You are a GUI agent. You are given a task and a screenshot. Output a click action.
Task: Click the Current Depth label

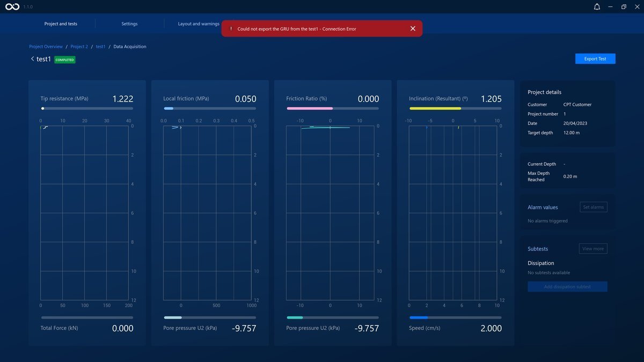pos(542,164)
